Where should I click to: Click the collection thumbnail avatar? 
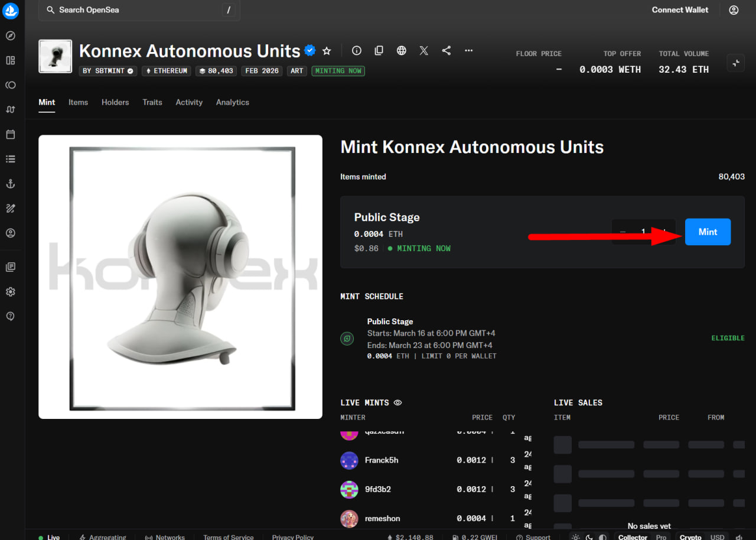tap(55, 57)
